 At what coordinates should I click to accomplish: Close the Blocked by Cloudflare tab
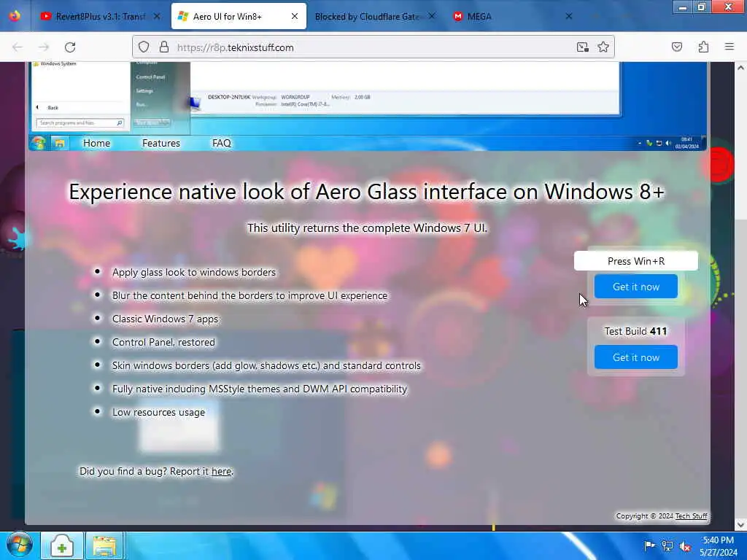point(432,16)
